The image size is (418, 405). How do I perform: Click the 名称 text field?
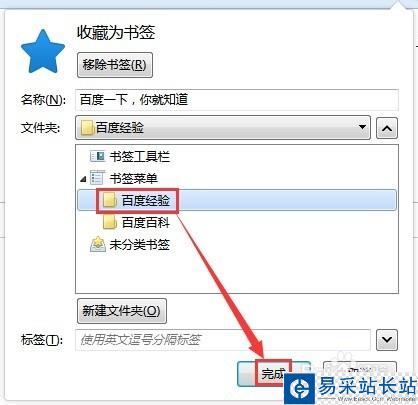237,100
